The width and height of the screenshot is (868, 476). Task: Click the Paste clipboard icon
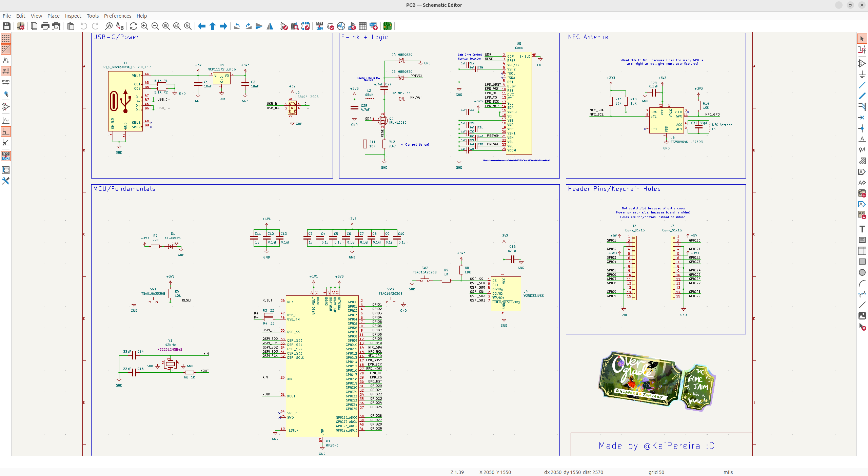pyautogui.click(x=71, y=26)
